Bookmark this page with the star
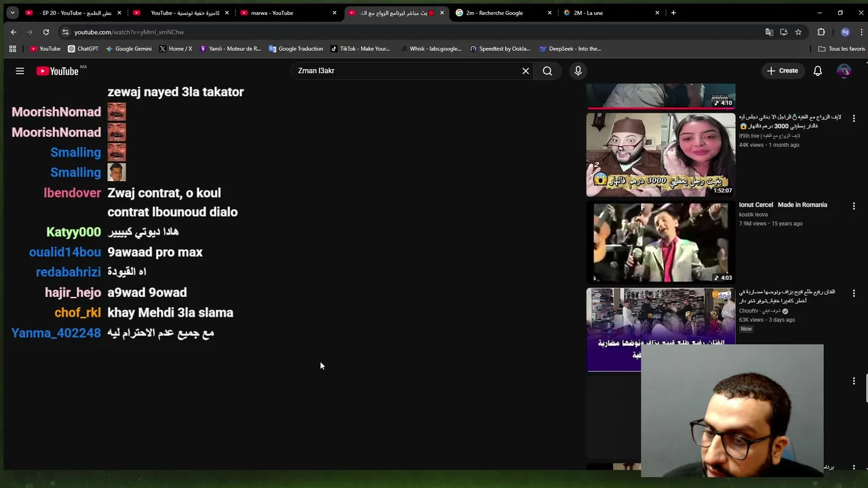 pyautogui.click(x=799, y=32)
